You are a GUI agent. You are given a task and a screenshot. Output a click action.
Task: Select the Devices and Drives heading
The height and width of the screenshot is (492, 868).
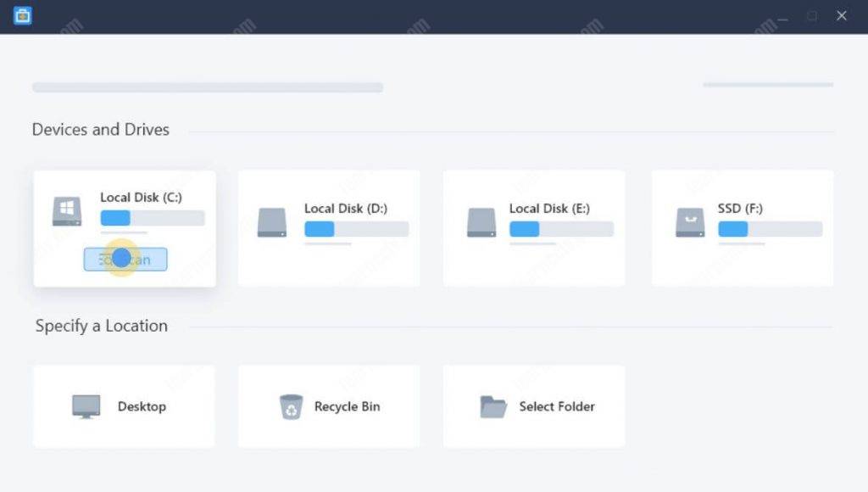100,129
